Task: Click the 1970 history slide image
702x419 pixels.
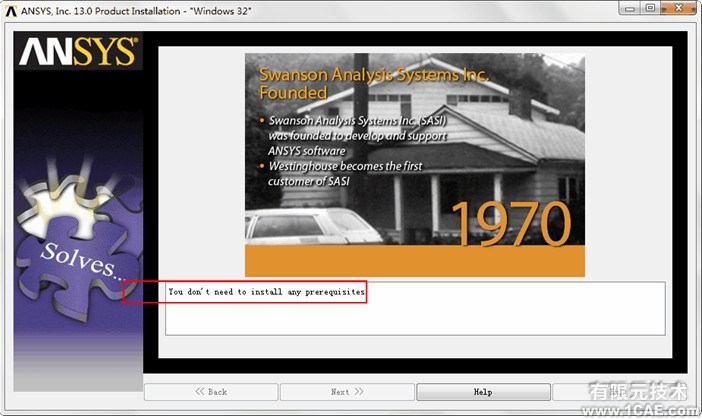Action: coord(415,165)
